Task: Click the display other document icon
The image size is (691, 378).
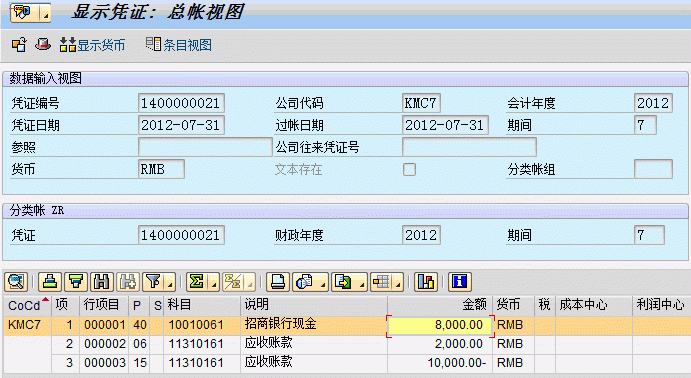Action: point(19,44)
